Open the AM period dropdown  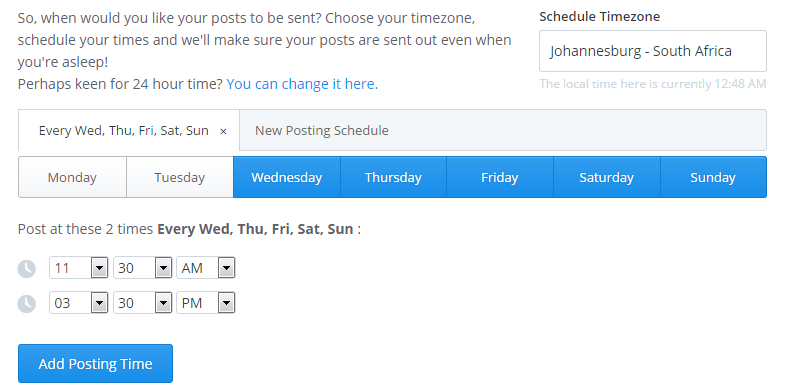click(x=206, y=268)
